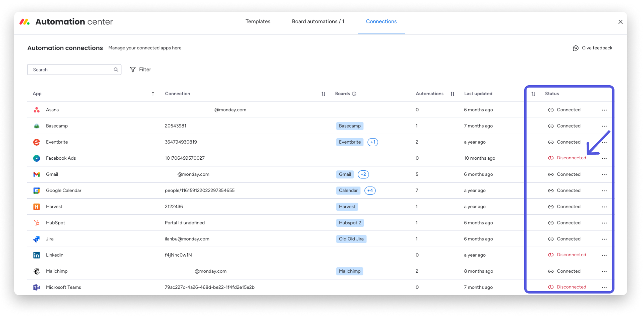Viewport: 644px width, 317px height.
Task: Click the monday.com logo
Action: [24, 21]
